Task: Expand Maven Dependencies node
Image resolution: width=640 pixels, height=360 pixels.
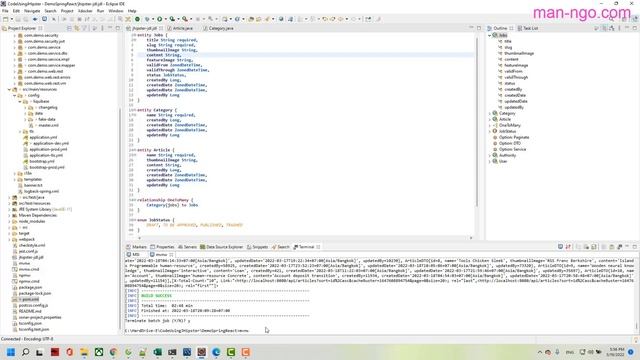Action: [9, 216]
